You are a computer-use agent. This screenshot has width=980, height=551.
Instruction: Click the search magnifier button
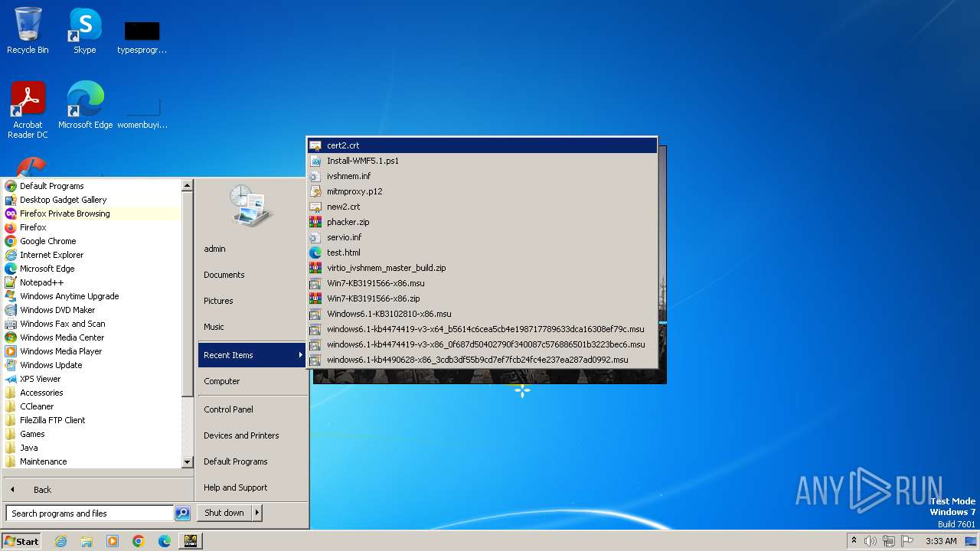coord(182,514)
